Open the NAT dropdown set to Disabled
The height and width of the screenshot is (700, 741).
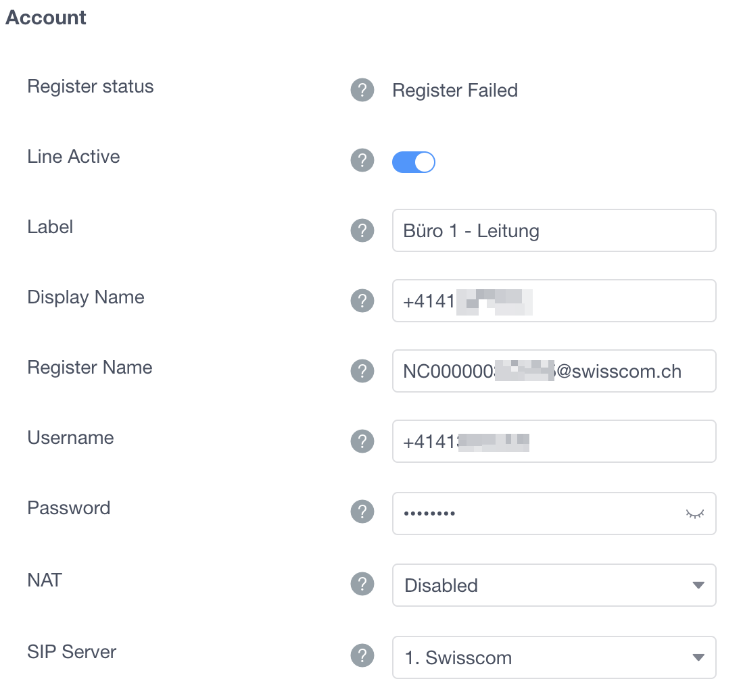[x=541, y=585]
